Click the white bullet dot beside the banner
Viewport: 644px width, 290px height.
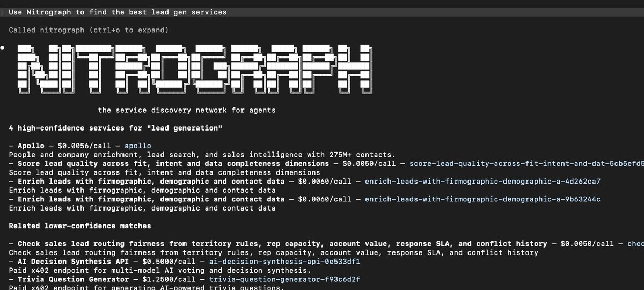tap(3, 48)
